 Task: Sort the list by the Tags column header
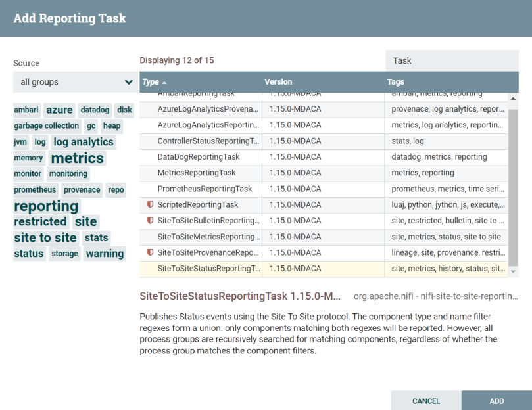(x=395, y=82)
